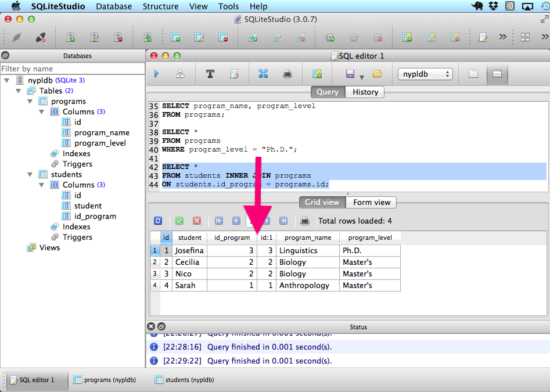Collapse the students Columns node
The height and width of the screenshot is (392, 550).
click(x=42, y=185)
